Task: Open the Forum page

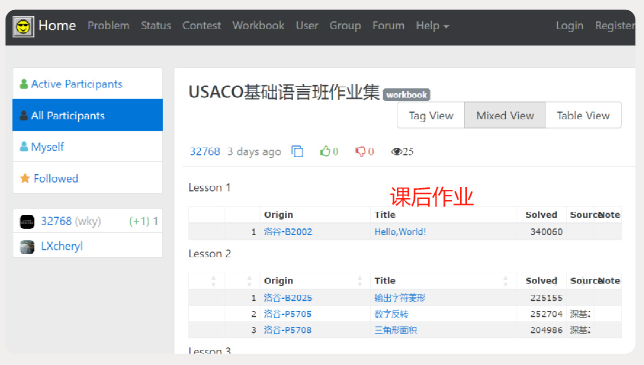Action: 389,25
